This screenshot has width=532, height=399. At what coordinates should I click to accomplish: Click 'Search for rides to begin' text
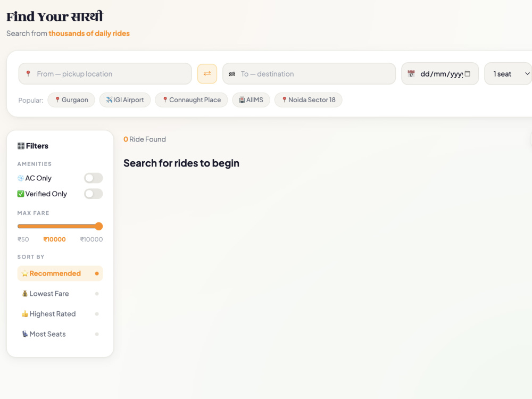coord(181,163)
